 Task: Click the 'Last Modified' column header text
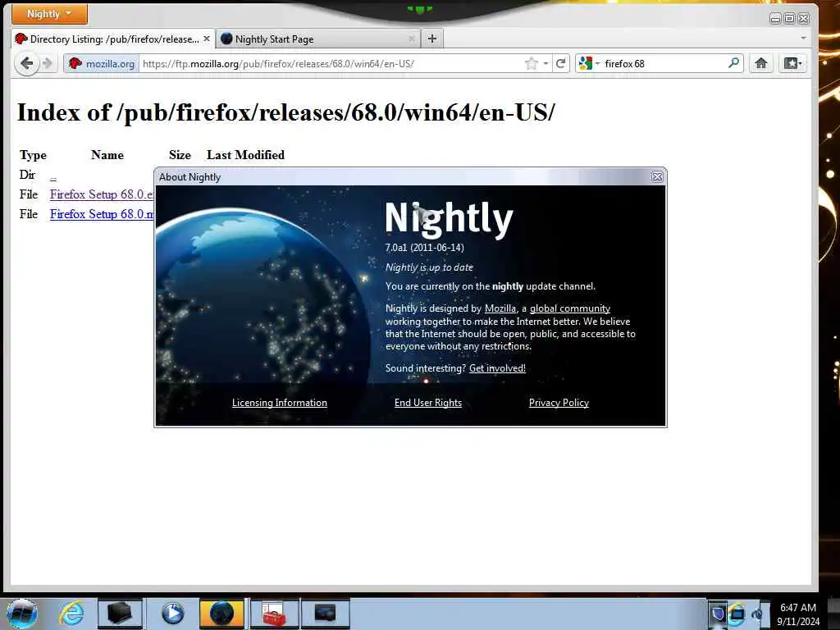pos(245,155)
